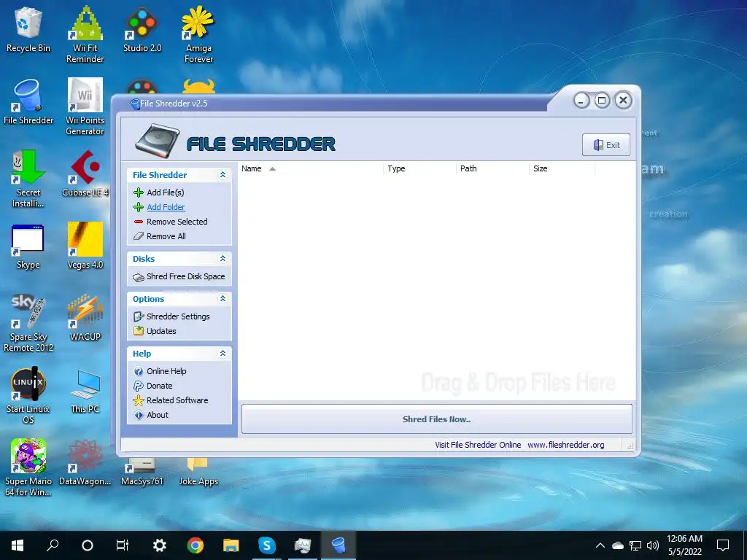Collapse the Options sidebar section
The height and width of the screenshot is (560, 747).
(x=222, y=298)
